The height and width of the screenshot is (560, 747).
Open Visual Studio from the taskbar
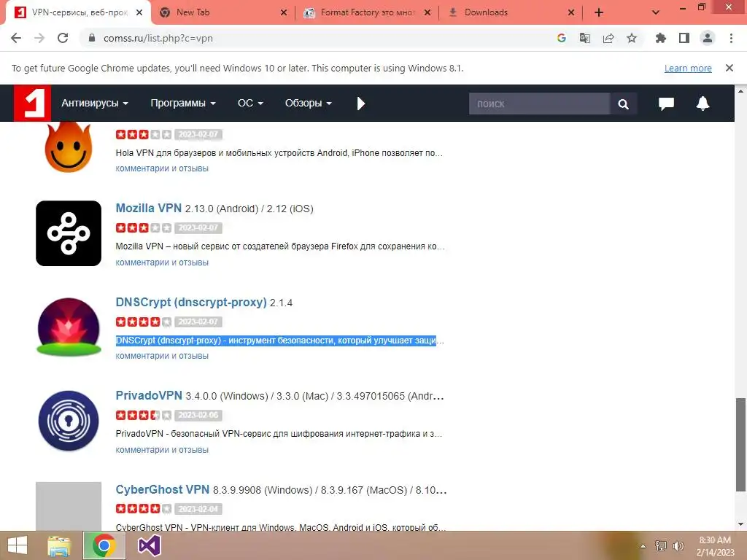pos(149,545)
